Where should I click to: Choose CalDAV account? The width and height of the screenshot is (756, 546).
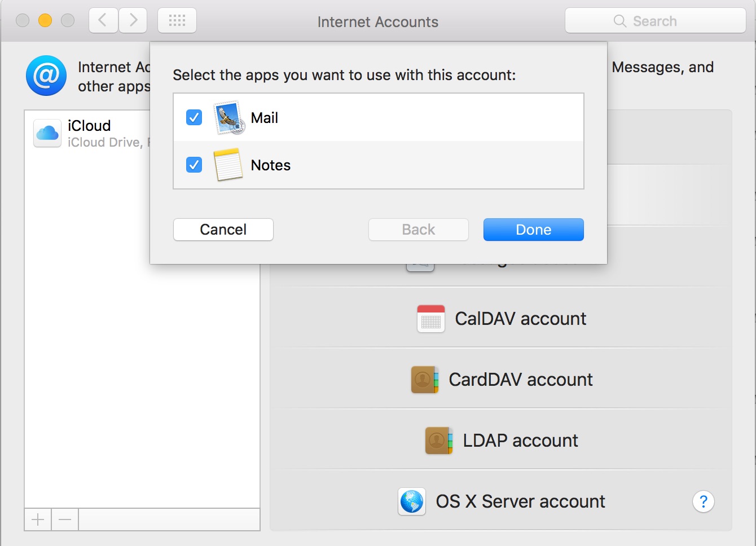501,319
